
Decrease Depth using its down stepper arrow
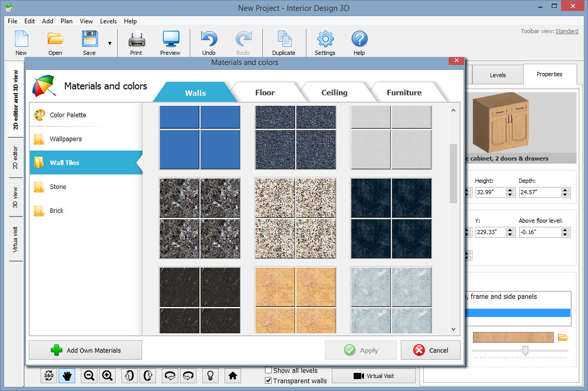coord(565,195)
